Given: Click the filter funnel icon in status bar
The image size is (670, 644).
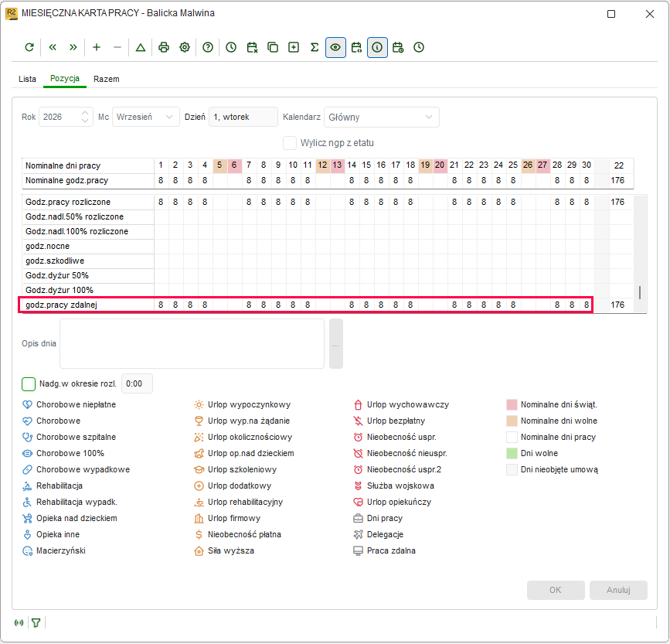Looking at the screenshot, I should pyautogui.click(x=36, y=622).
